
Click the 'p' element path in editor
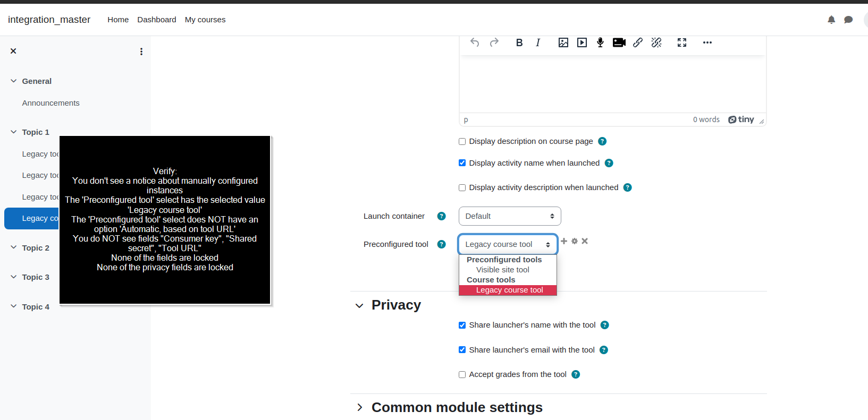pos(466,120)
